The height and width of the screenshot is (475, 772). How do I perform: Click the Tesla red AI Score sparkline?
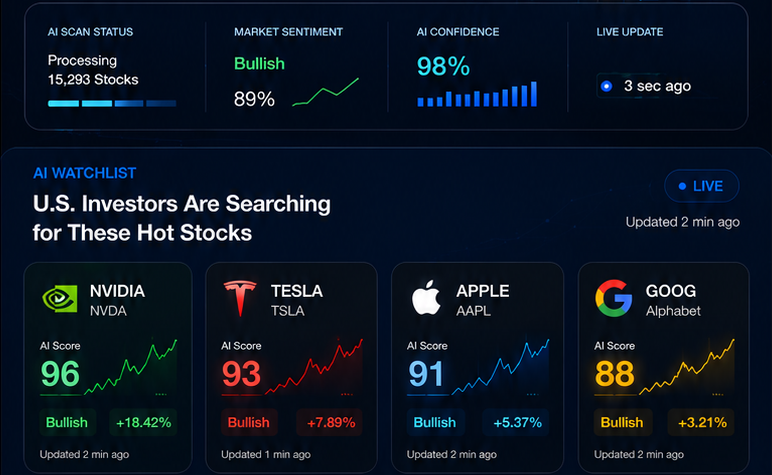[314, 367]
